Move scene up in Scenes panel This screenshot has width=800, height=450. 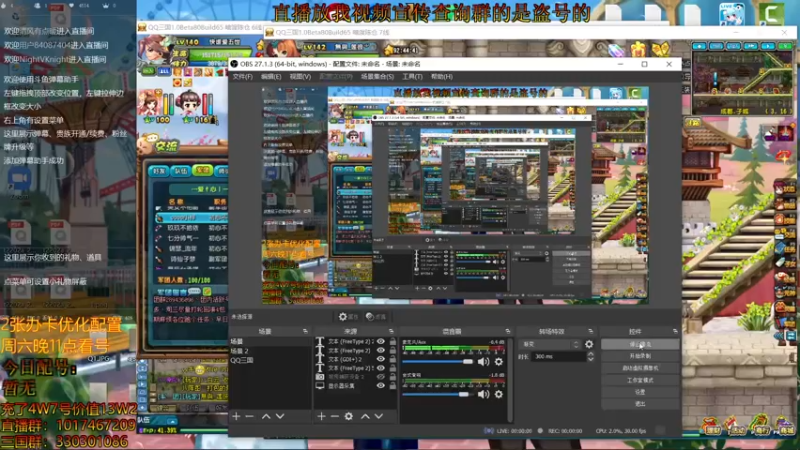(266, 416)
